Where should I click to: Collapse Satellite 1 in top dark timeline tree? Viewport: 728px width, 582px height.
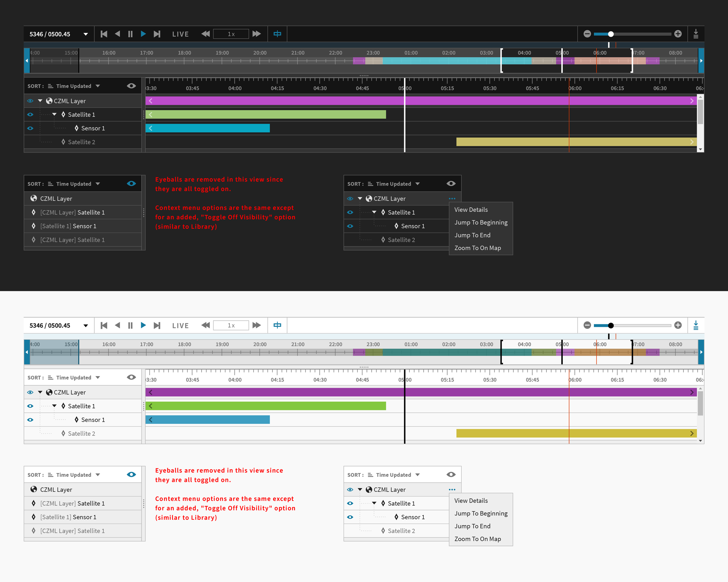coord(54,114)
